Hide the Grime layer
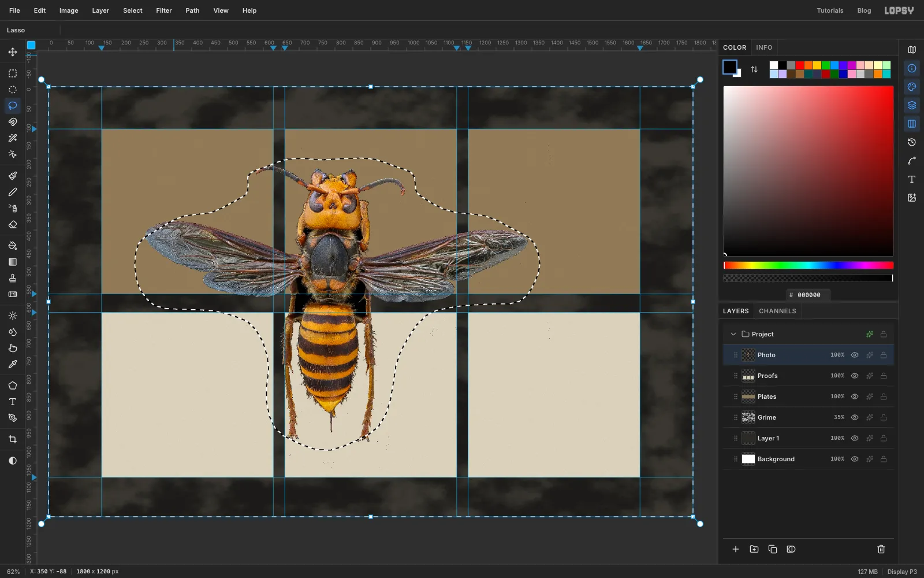924x578 pixels. (x=855, y=417)
